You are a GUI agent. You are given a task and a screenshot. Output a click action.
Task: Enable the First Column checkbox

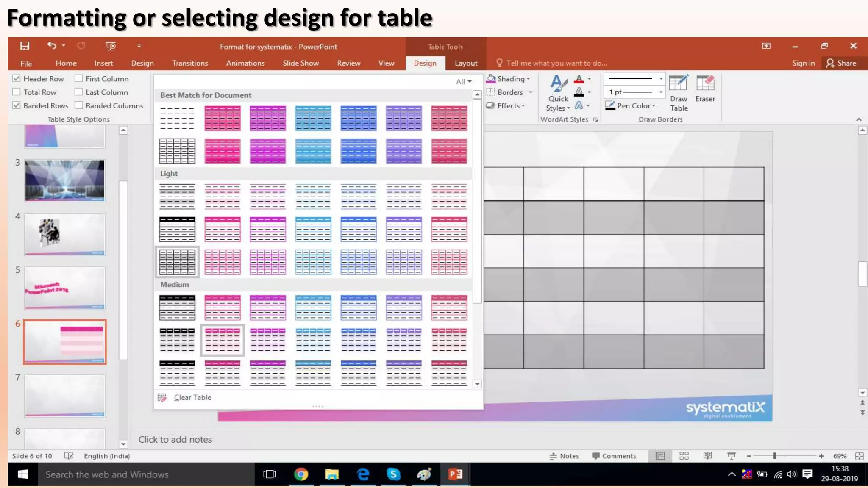click(x=79, y=78)
